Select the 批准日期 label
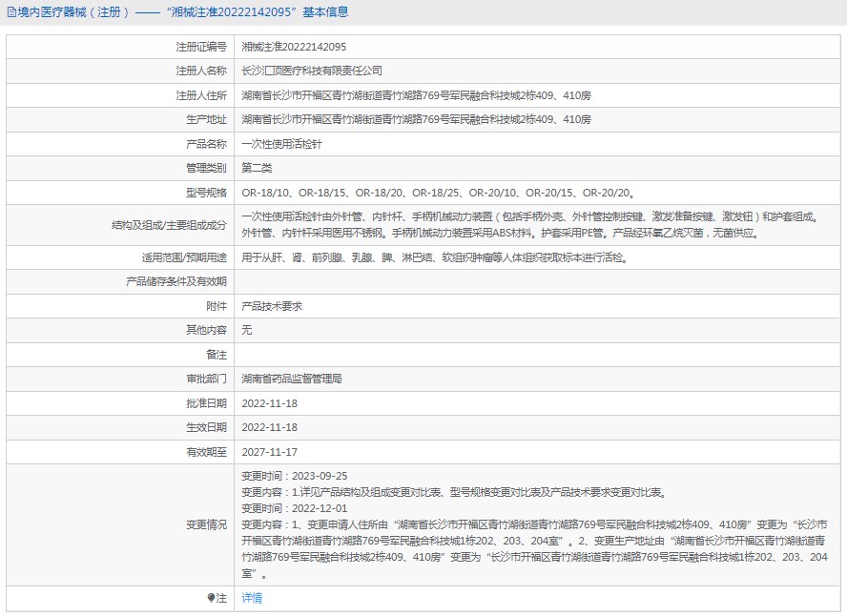The image size is (847, 616). (x=206, y=403)
